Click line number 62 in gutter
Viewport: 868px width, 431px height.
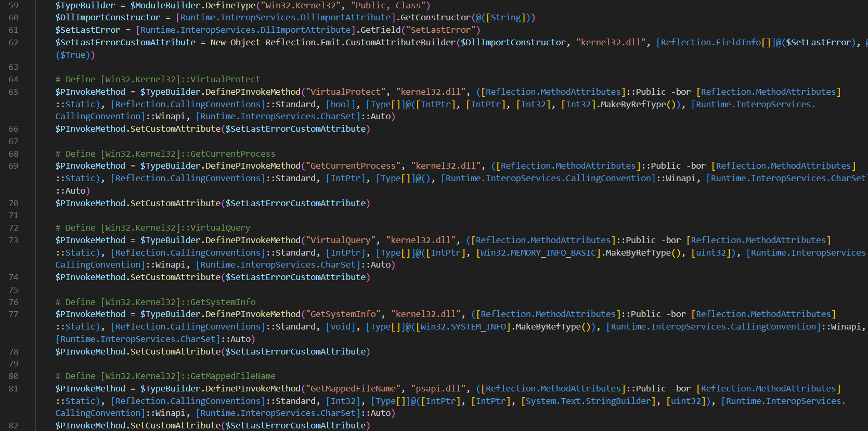coord(14,42)
